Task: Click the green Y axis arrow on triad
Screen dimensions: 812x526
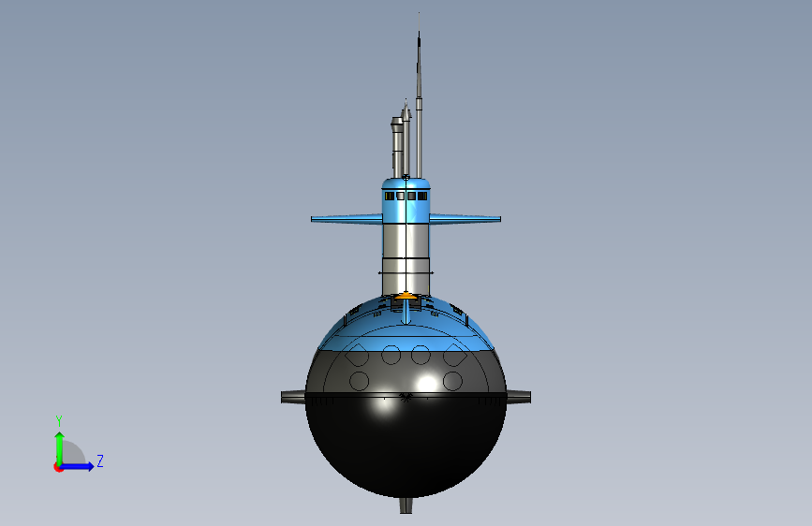Action: tap(60, 447)
